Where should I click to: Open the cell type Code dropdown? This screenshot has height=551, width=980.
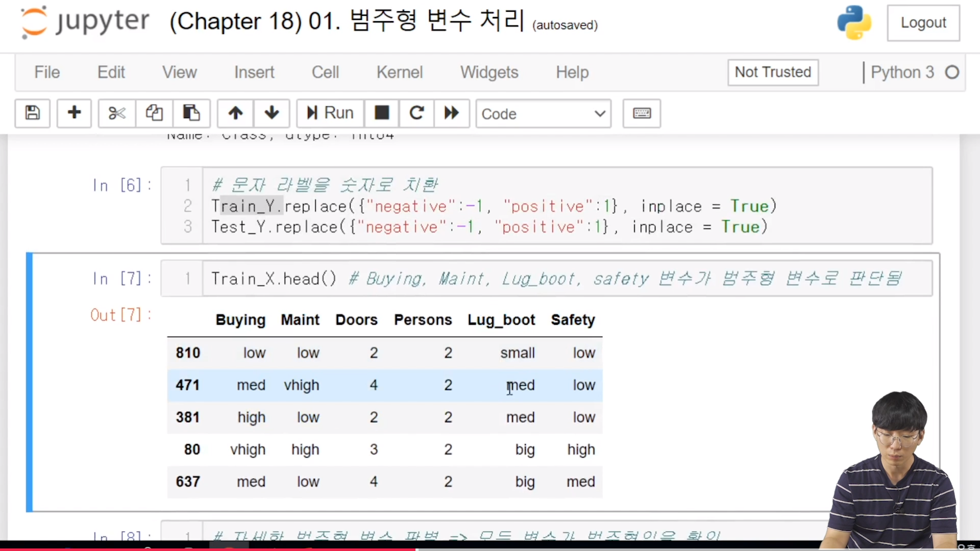[x=543, y=113]
